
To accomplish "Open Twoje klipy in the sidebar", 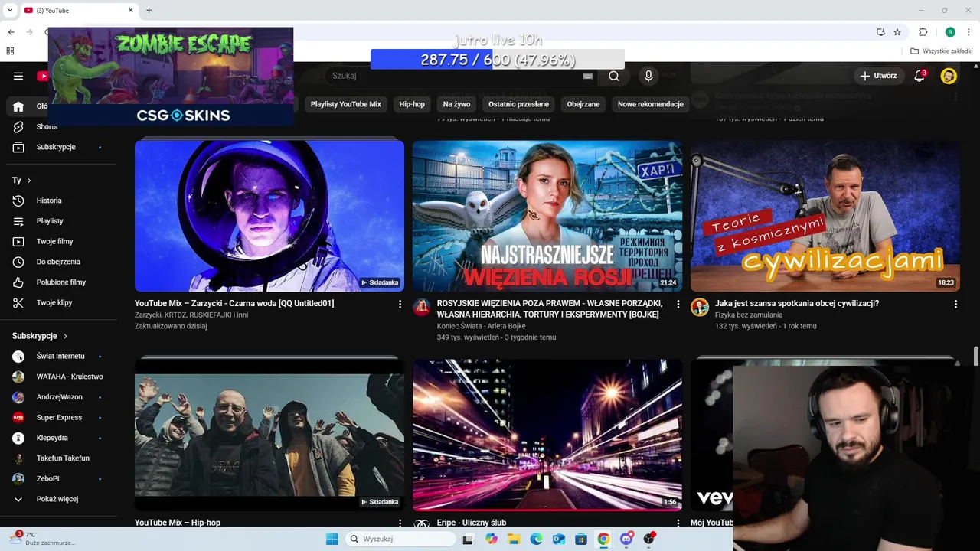I will tap(54, 302).
